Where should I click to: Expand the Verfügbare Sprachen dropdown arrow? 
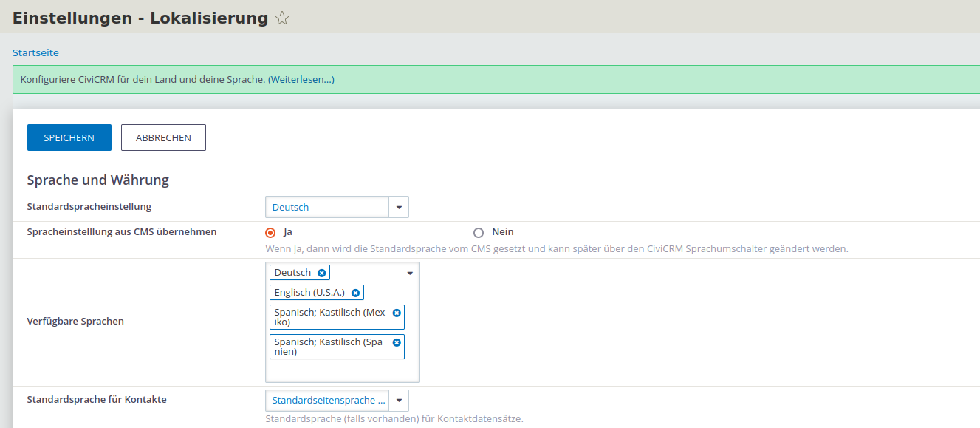coord(410,272)
